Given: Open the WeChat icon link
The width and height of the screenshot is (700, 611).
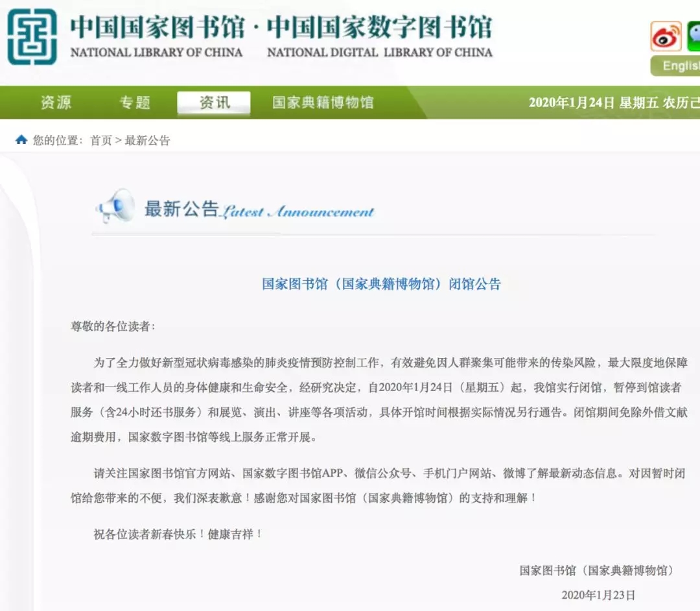Looking at the screenshot, I should pyautogui.click(x=694, y=36).
